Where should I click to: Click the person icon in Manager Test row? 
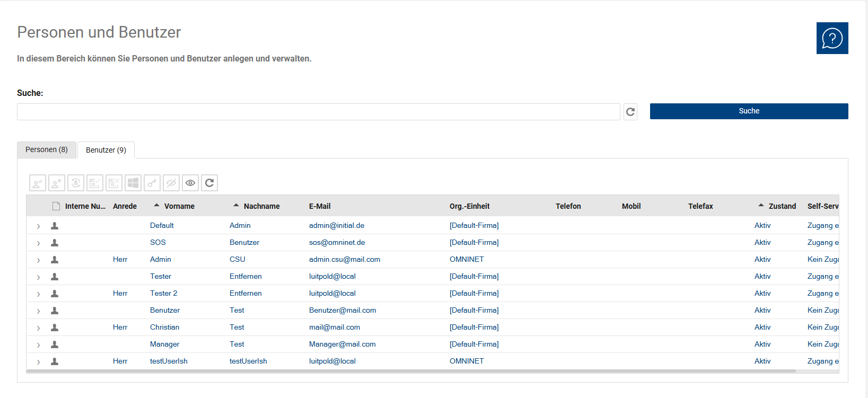pyautogui.click(x=55, y=344)
